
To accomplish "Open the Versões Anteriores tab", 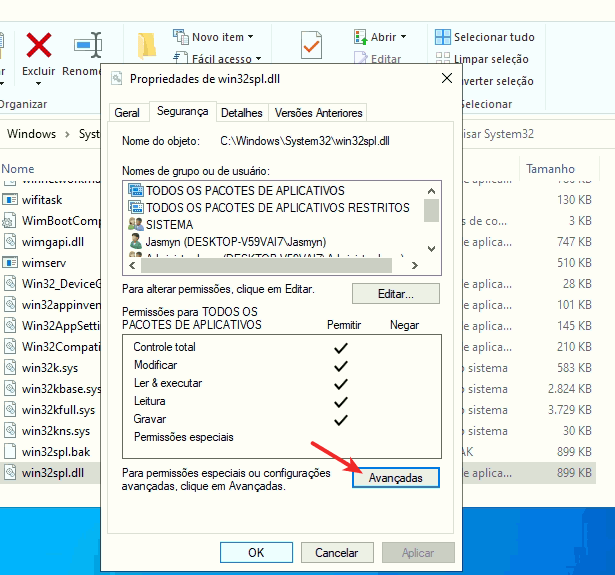I will coord(318,113).
